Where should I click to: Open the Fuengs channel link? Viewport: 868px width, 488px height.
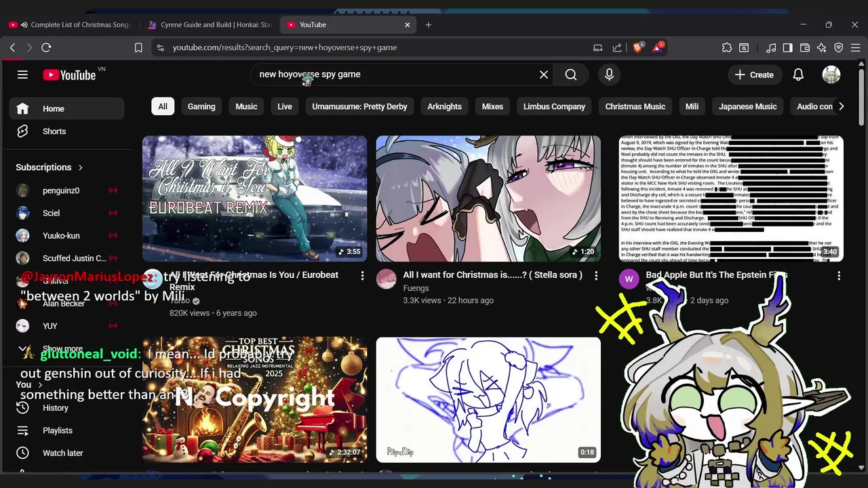click(416, 288)
